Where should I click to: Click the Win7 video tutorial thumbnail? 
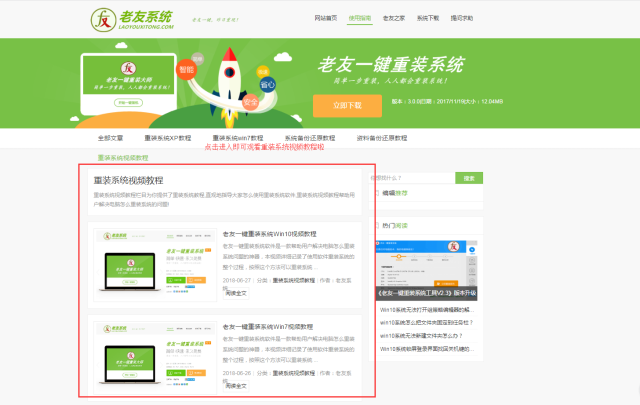(155, 358)
